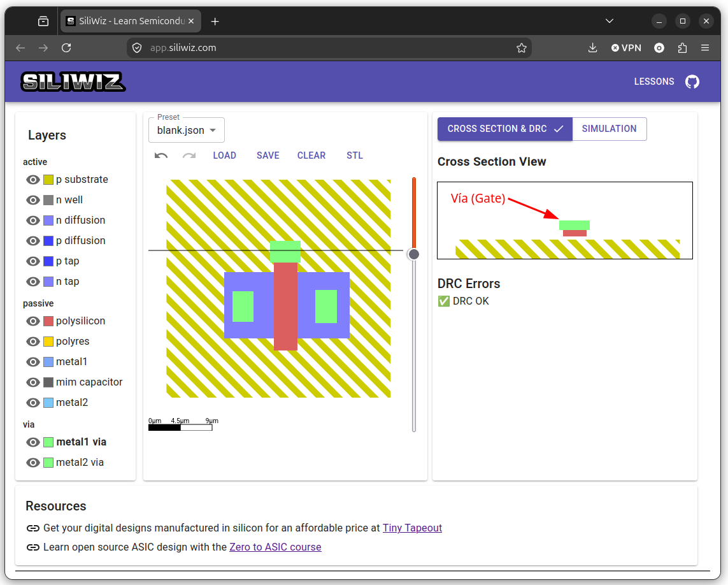Select the mim capacitor layer label
Screen dimensions: 728x585
click(x=89, y=382)
